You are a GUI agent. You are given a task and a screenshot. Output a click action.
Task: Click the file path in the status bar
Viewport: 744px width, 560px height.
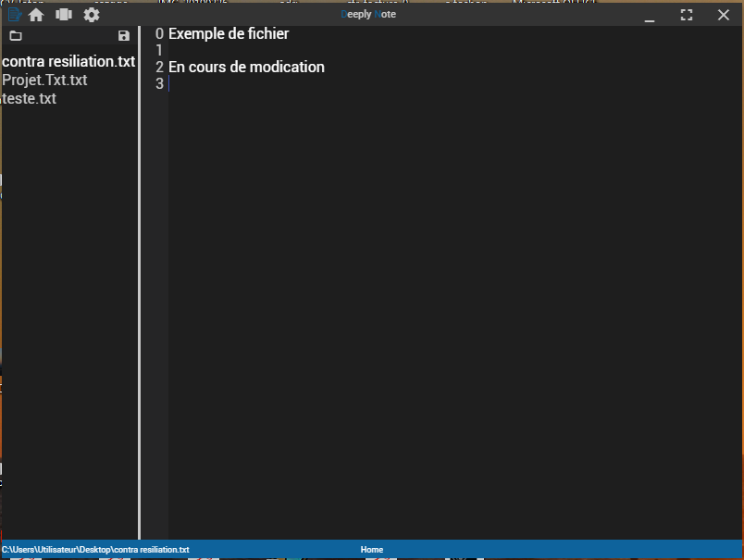click(95, 550)
